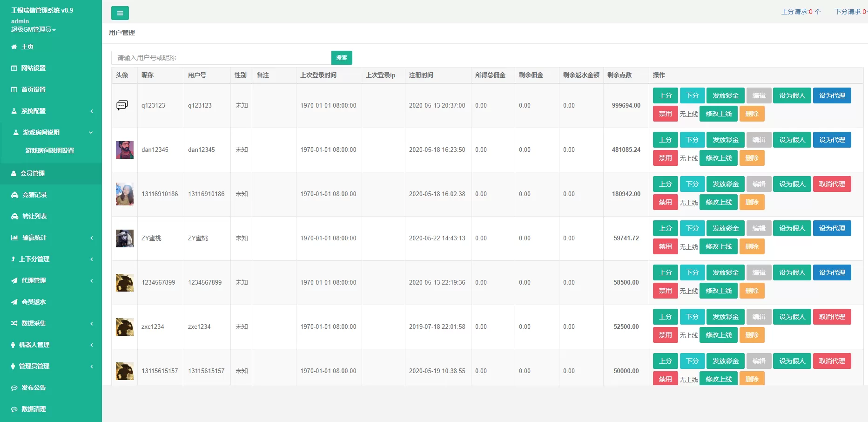The width and height of the screenshot is (868, 422).
Task: Toggle 取消代理 for user 13116910186
Action: [832, 184]
